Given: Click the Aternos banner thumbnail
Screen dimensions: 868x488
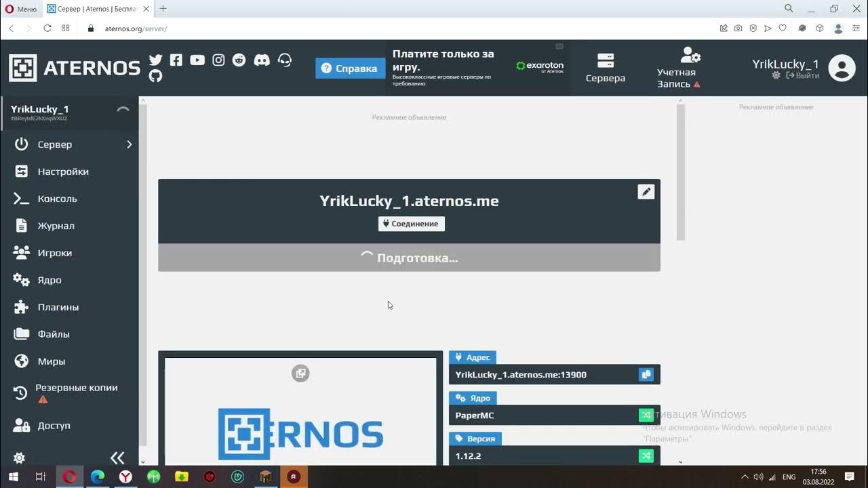Looking at the screenshot, I should tap(300, 411).
